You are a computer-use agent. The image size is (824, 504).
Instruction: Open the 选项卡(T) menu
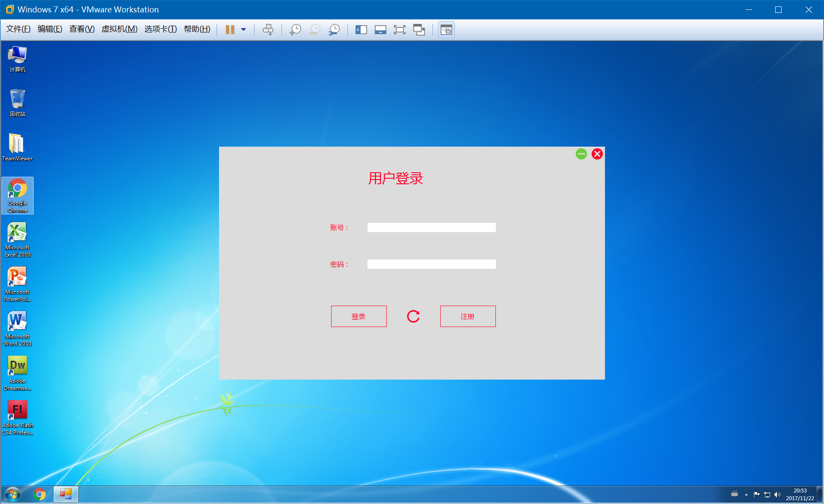pyautogui.click(x=160, y=29)
